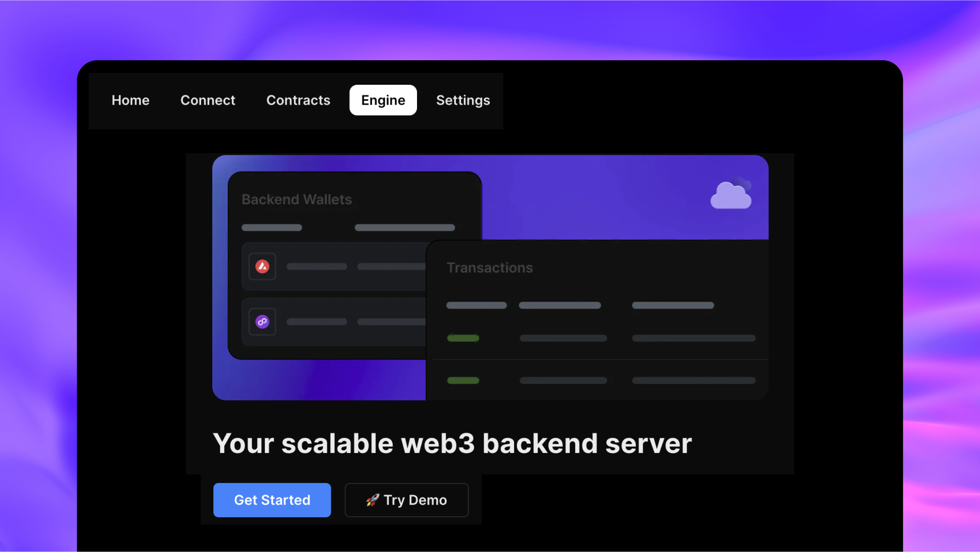
Task: Select the Avalanche network icon
Action: coord(262,266)
